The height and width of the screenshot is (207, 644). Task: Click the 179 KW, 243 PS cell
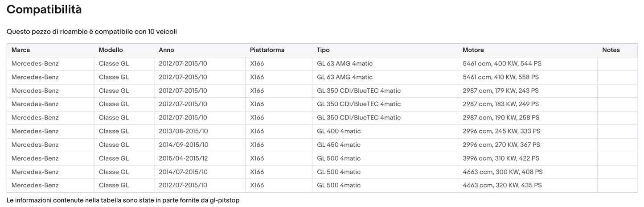point(500,91)
